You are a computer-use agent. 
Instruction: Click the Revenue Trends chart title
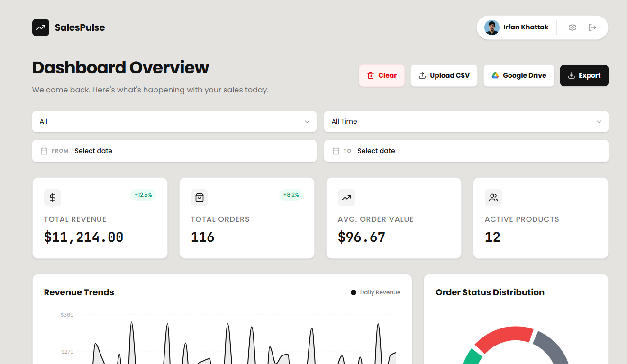point(79,292)
